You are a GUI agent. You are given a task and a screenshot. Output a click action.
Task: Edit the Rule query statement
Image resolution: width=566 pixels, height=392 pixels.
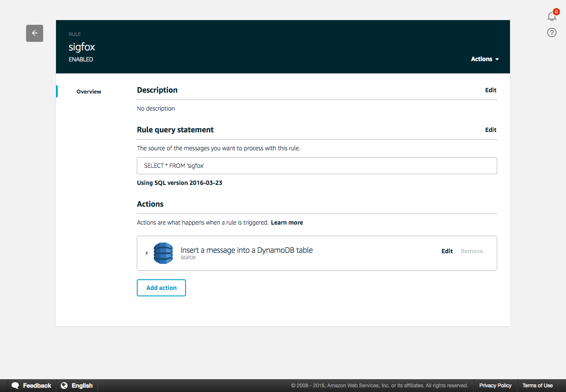point(491,130)
